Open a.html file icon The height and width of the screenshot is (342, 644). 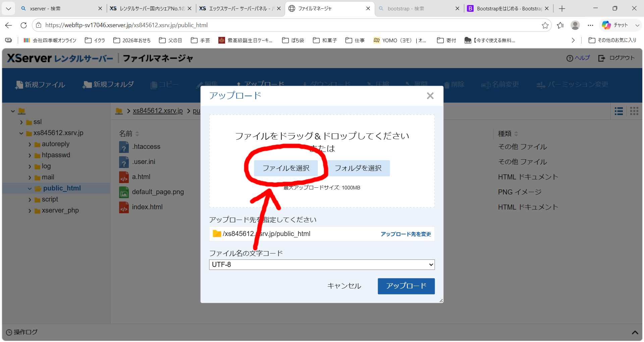[124, 177]
